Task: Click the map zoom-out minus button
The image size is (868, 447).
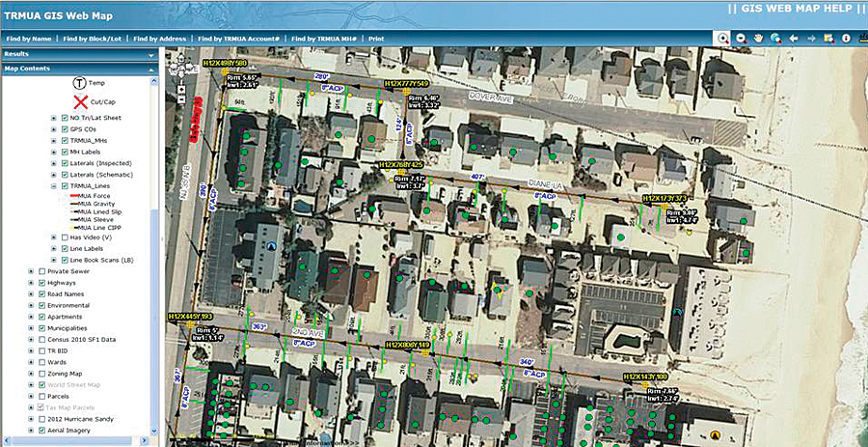Action: coord(181,98)
